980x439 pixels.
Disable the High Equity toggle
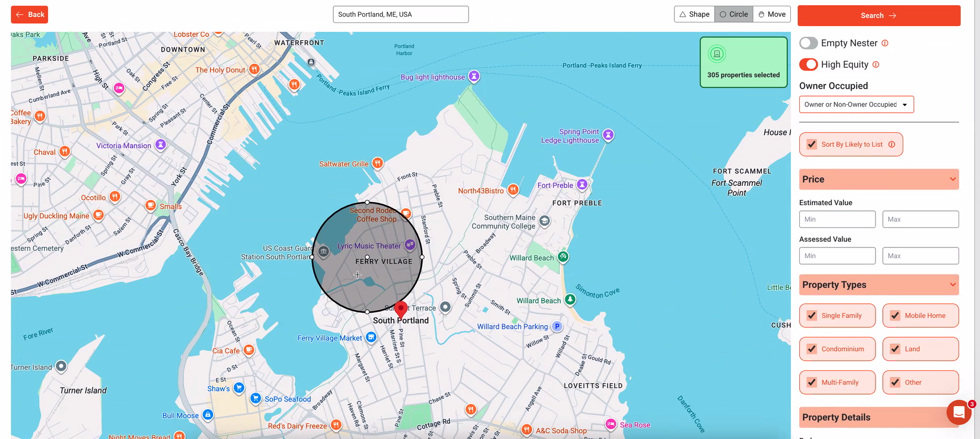click(x=809, y=65)
